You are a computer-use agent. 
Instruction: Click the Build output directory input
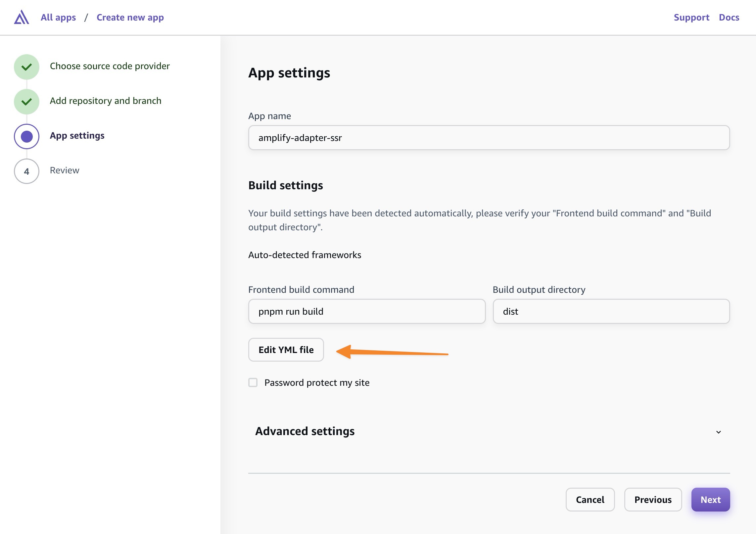pyautogui.click(x=611, y=311)
